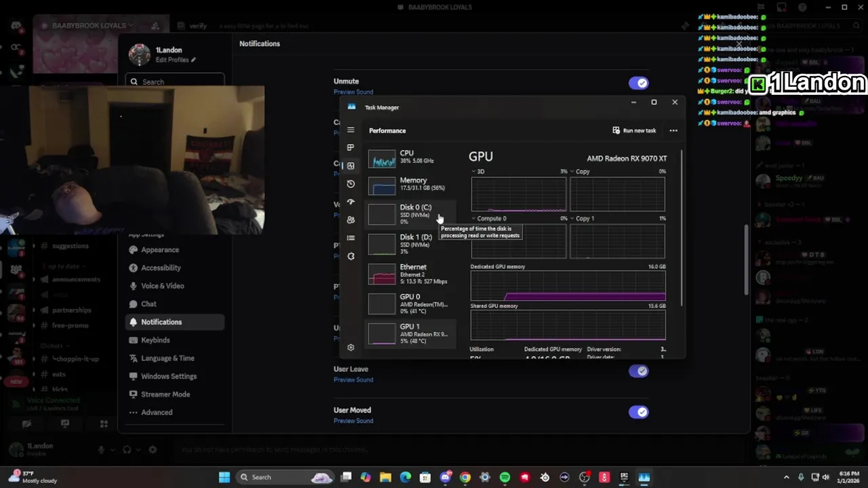868x488 pixels.
Task: Open Task Manager three-dot more options
Action: click(x=673, y=130)
